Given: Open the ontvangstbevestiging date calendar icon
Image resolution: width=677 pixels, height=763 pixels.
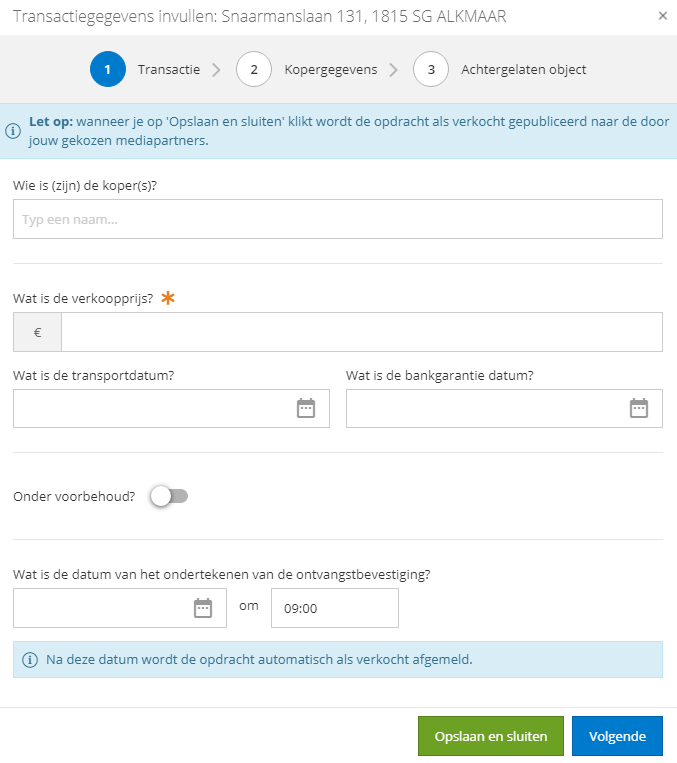Looking at the screenshot, I should click(x=202, y=608).
